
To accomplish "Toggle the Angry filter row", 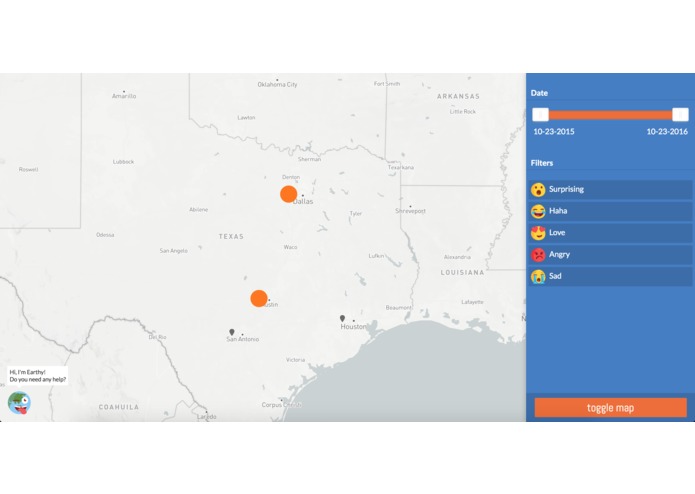I will [x=610, y=255].
